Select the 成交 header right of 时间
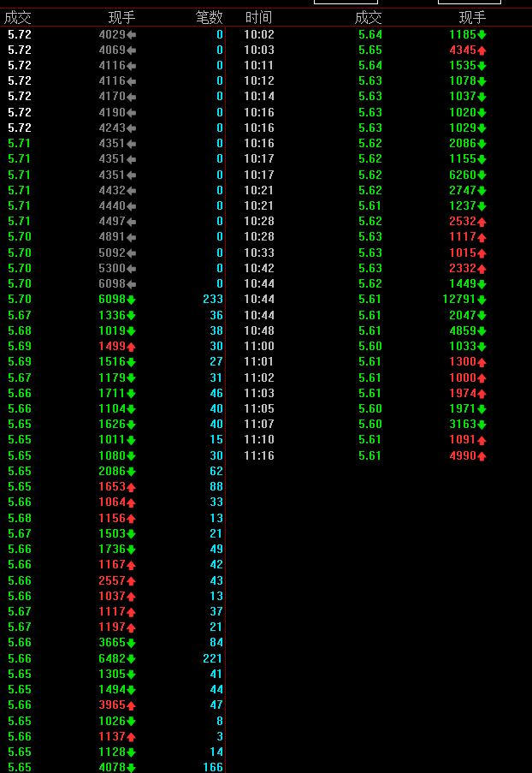This screenshot has height=773, width=532. [x=368, y=18]
